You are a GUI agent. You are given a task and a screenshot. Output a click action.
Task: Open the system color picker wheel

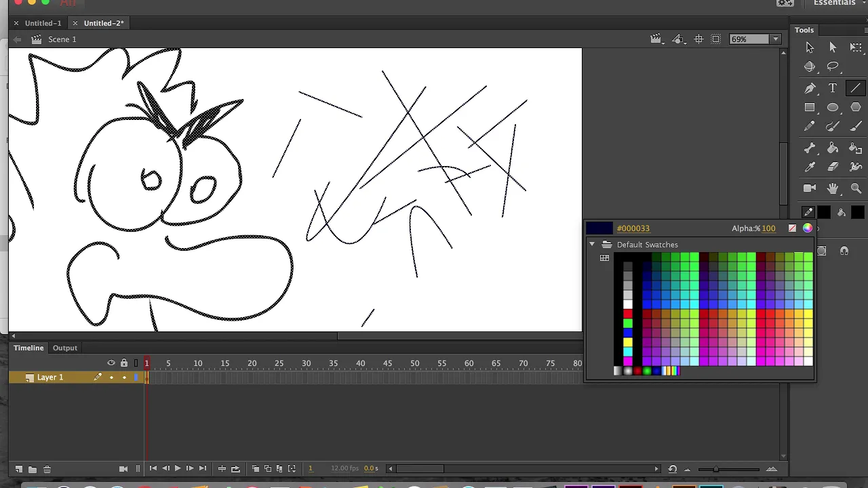tap(807, 228)
